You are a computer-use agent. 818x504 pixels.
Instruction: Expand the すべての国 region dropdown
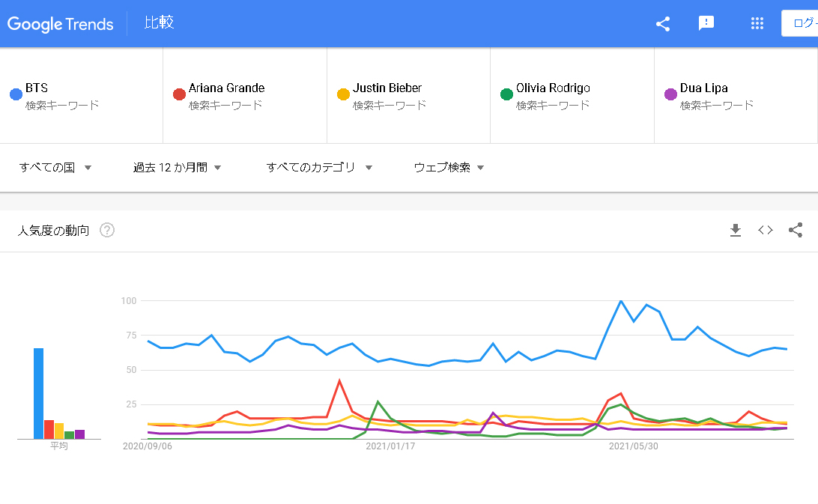point(55,168)
